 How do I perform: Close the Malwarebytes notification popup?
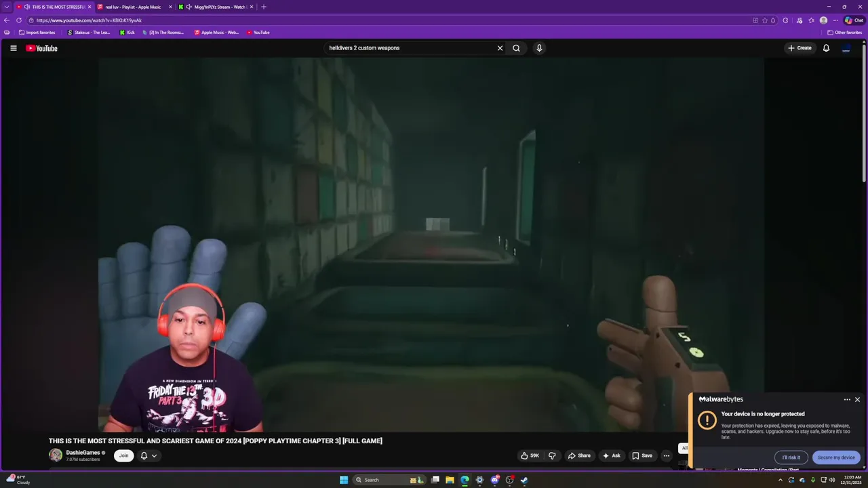tap(857, 400)
